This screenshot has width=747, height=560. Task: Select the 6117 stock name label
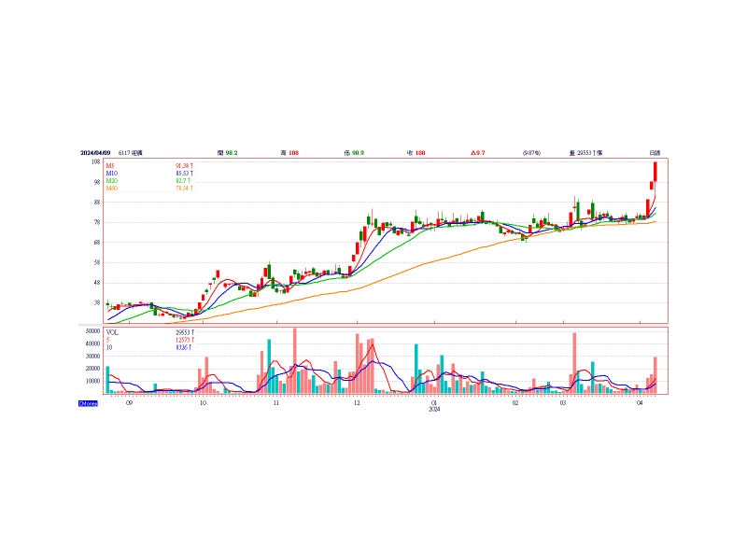click(131, 152)
